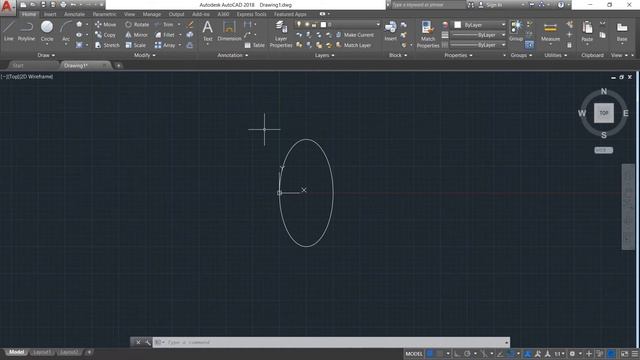Click the Fillet tool
Image resolution: width=640 pixels, height=360 pixels.
(x=165, y=35)
